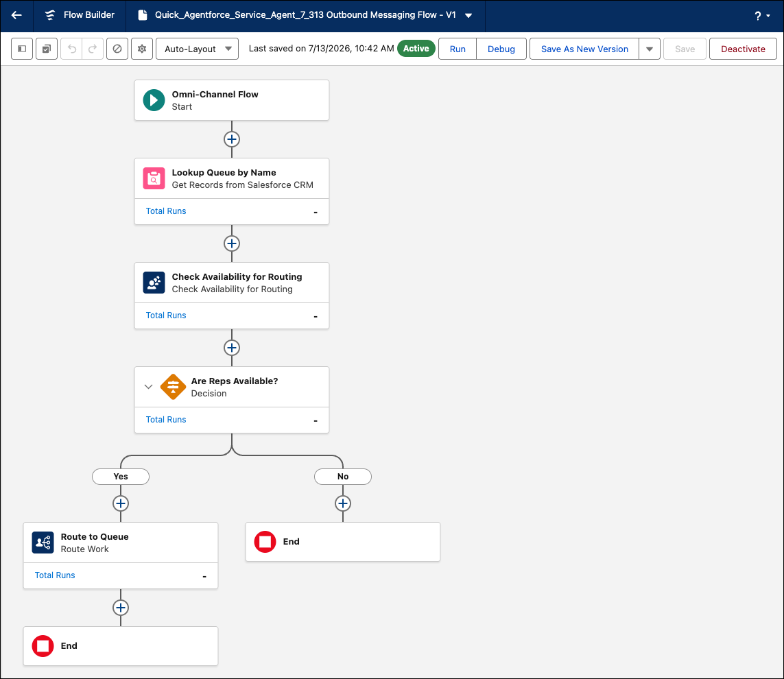The height and width of the screenshot is (679, 784).
Task: Open the help question mark menu
Action: click(762, 16)
